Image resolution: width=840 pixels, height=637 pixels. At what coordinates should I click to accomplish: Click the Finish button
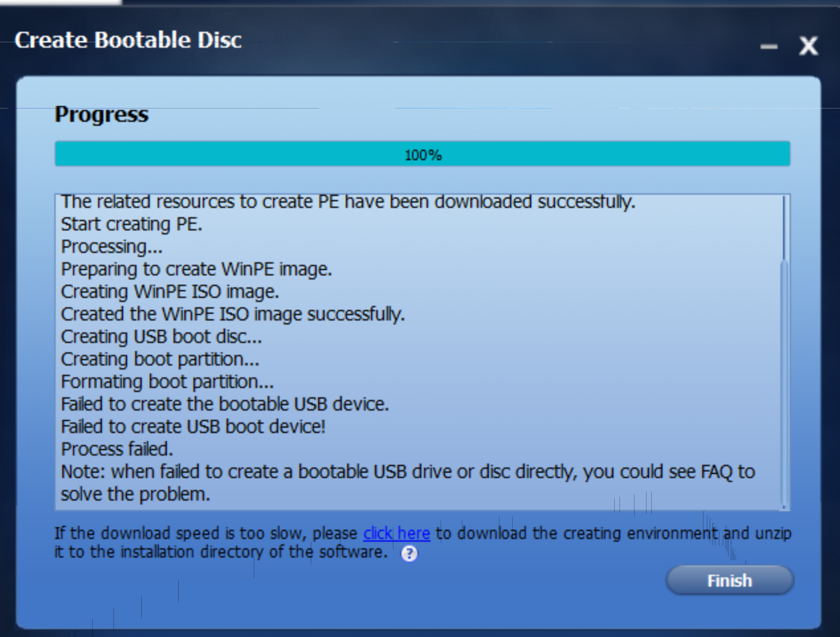coord(729,581)
